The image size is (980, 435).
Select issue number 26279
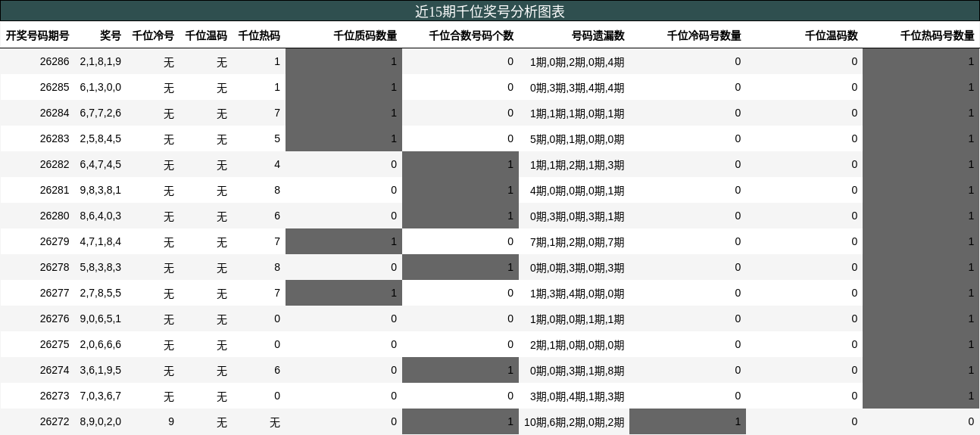click(55, 241)
